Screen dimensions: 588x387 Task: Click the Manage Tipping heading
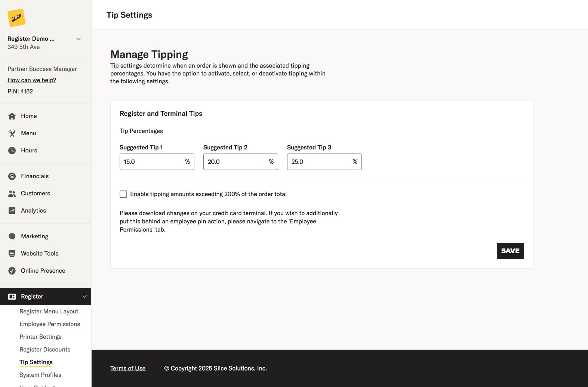149,55
